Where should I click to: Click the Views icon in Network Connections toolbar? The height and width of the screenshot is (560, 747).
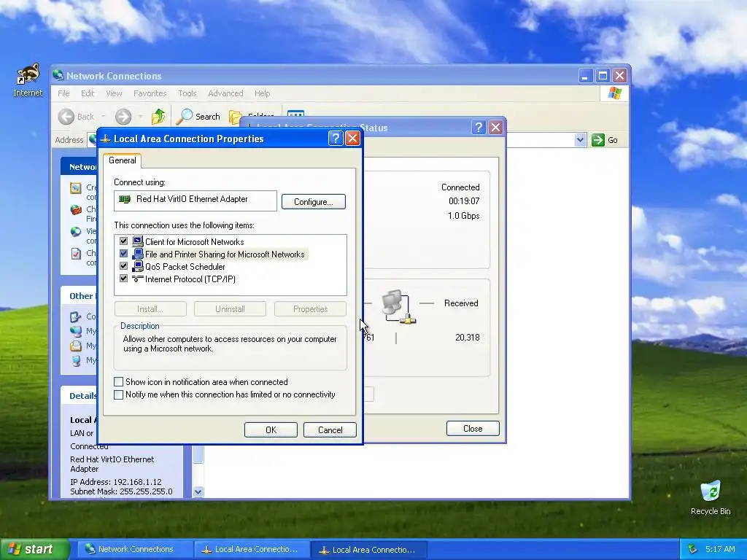coord(295,114)
